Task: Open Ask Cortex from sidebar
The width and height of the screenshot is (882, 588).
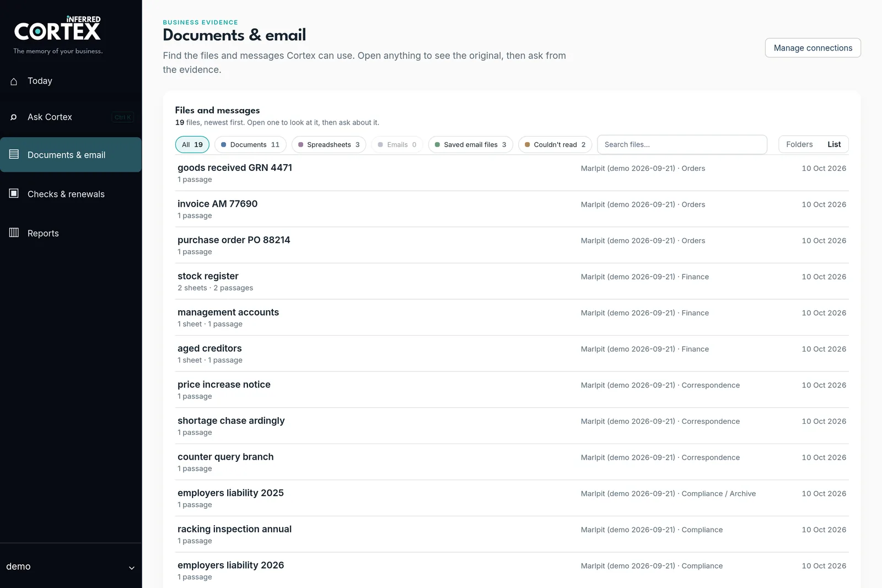Action: (x=71, y=117)
